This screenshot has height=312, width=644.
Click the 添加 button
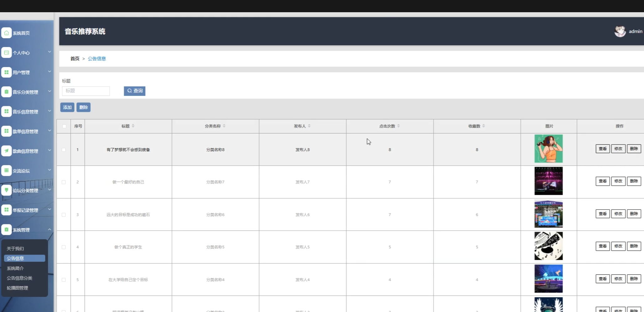point(67,107)
